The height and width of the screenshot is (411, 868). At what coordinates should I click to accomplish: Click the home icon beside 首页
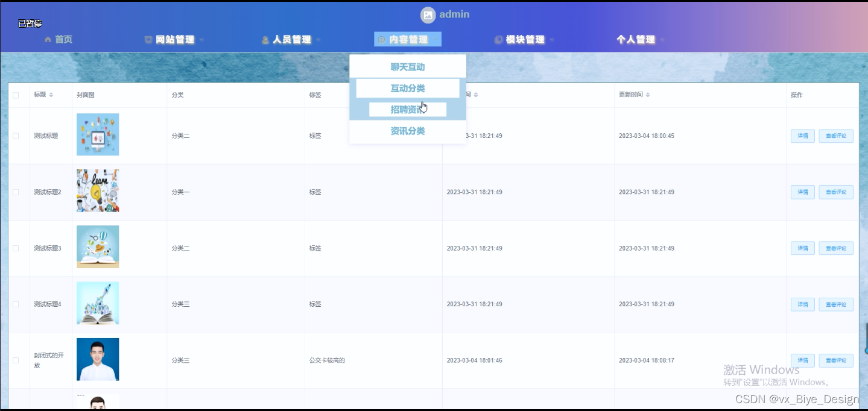(48, 40)
